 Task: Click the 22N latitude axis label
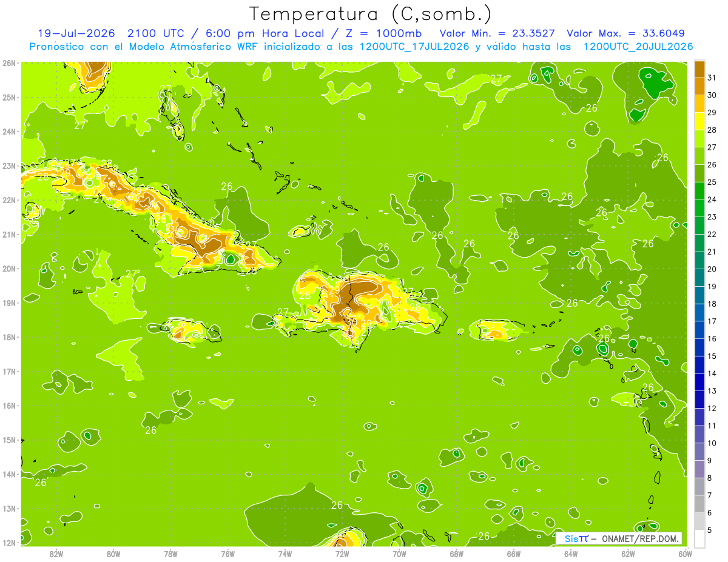click(x=9, y=200)
